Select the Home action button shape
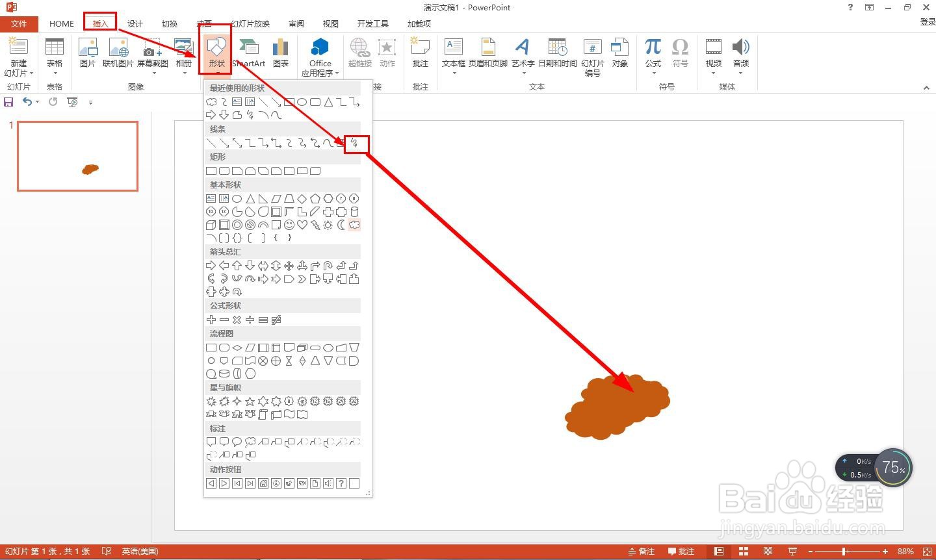The width and height of the screenshot is (936, 560). pyautogui.click(x=263, y=483)
